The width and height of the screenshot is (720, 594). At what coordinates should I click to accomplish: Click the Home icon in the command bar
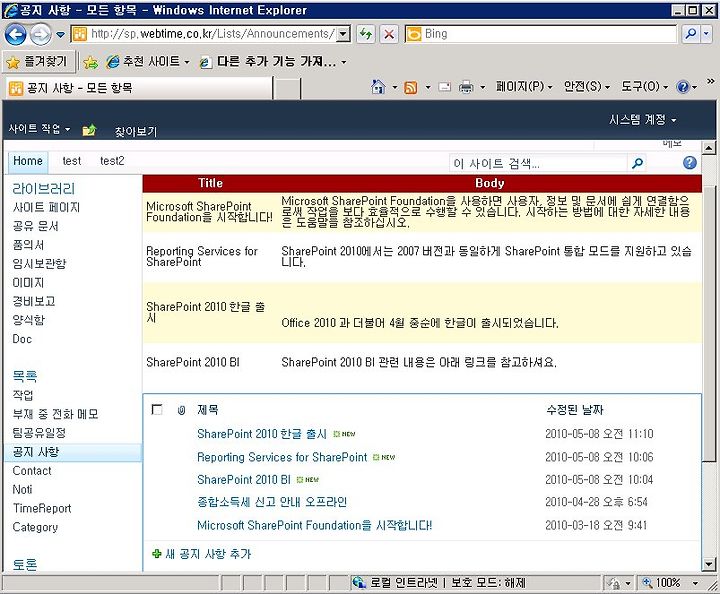click(378, 87)
